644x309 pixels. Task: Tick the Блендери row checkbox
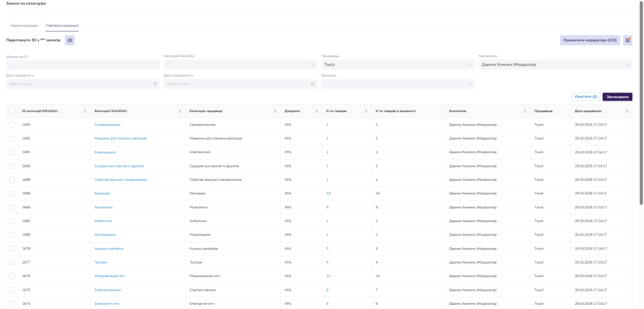click(x=13, y=193)
